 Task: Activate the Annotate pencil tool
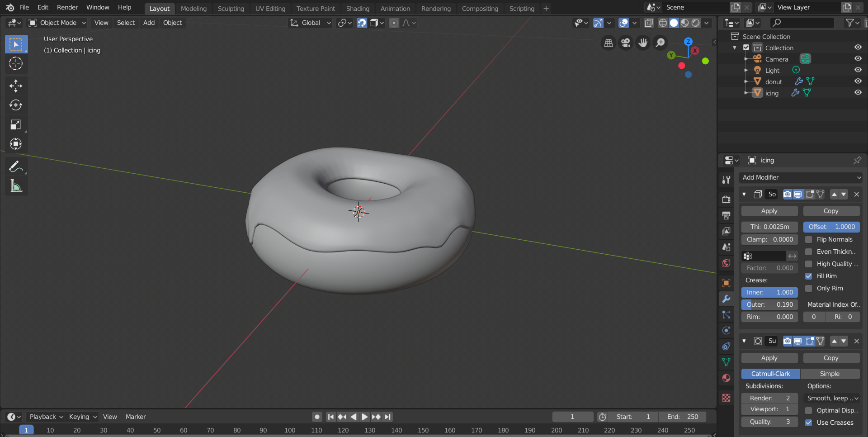[x=16, y=167]
